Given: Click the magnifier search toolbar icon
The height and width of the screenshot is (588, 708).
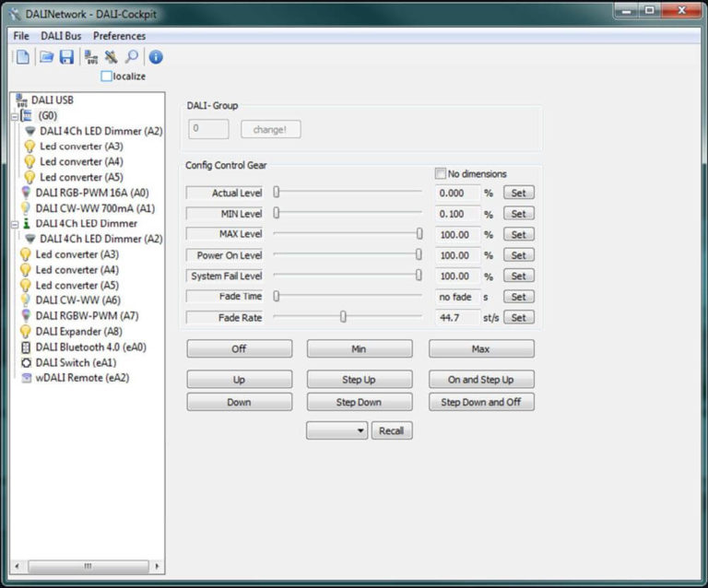Looking at the screenshot, I should pyautogui.click(x=132, y=57).
